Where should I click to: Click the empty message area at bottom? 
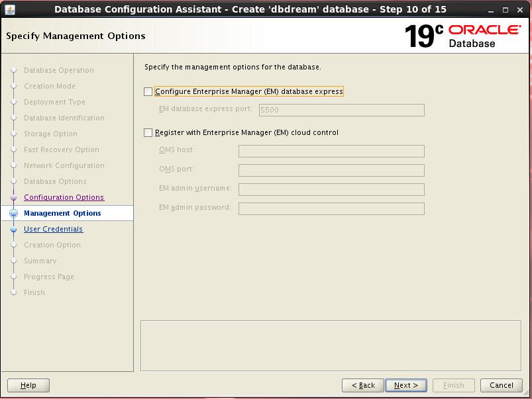tap(331, 345)
